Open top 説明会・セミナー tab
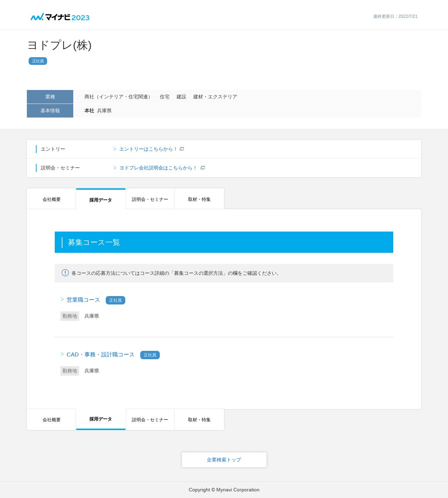Screen dimensions: 448x498 (x=150, y=199)
